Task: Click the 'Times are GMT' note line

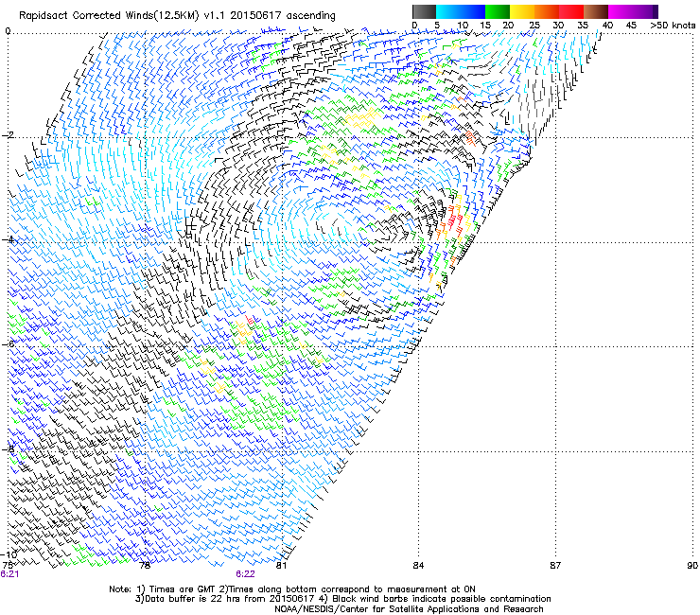Action: pyautogui.click(x=292, y=589)
